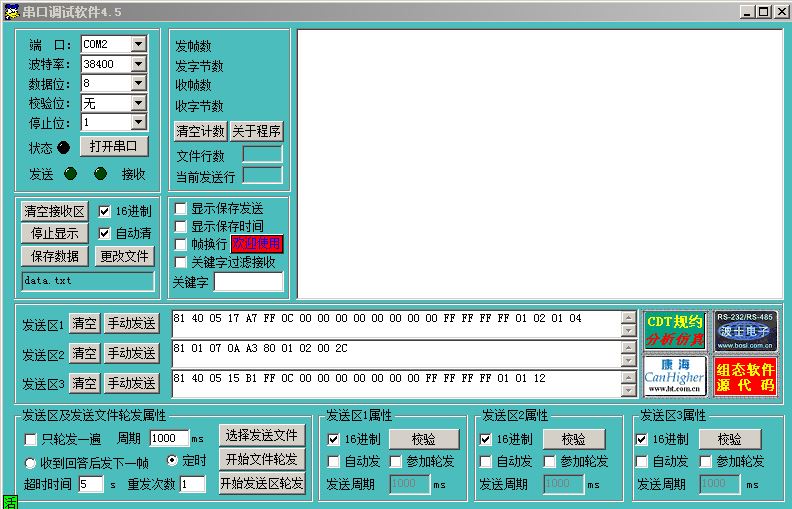The height and width of the screenshot is (509, 792).
Task: Enable 帧换行 checkbox
Action: click(x=180, y=244)
